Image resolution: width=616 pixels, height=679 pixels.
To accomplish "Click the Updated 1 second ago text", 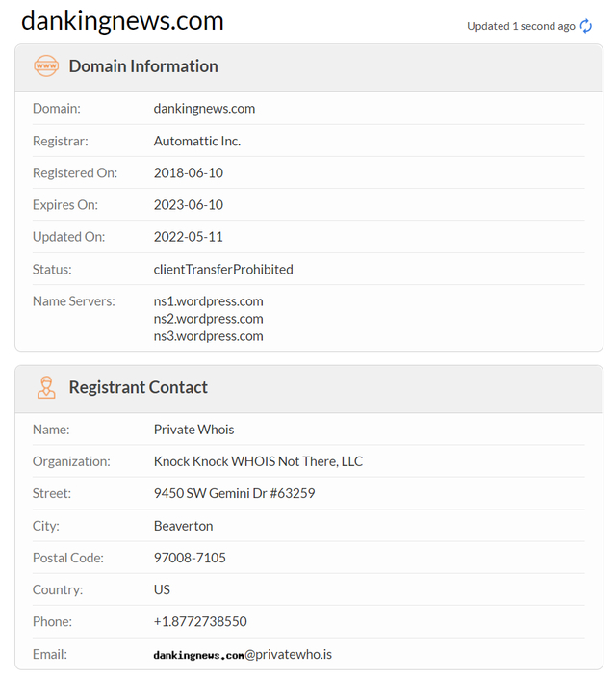I will (x=521, y=26).
